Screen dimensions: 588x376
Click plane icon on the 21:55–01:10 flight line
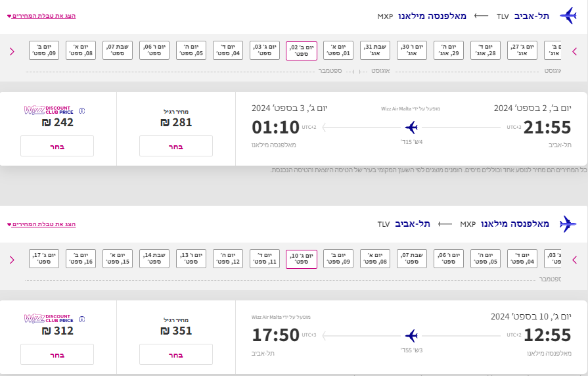412,128
